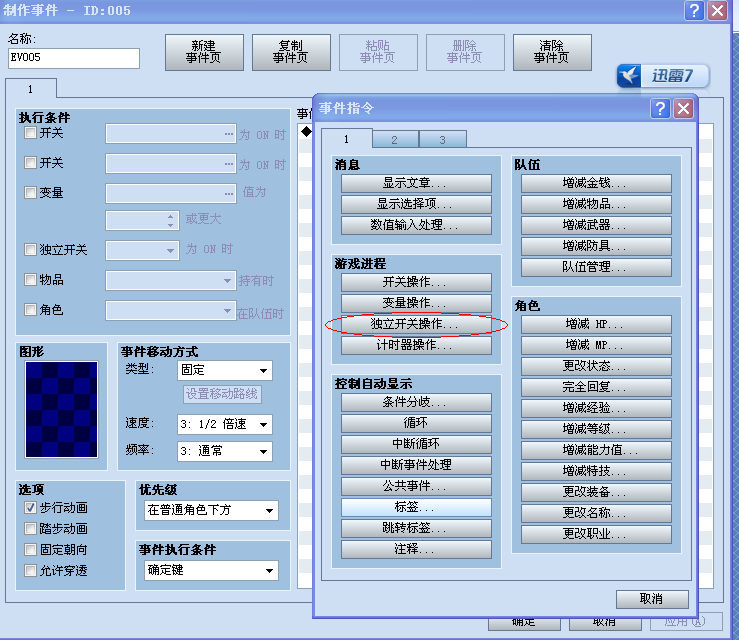
Task: Enable the 踏步动画 option
Action: pos(30,529)
